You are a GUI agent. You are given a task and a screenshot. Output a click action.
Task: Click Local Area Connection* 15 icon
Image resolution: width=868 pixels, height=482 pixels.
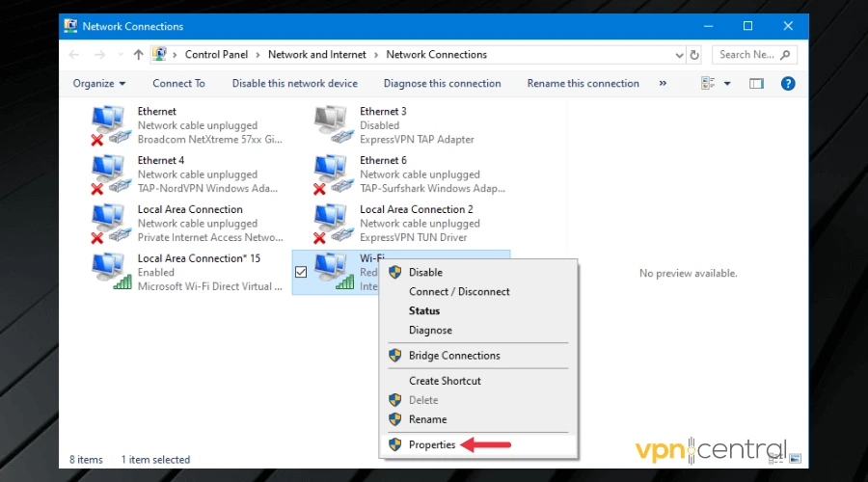(x=111, y=272)
